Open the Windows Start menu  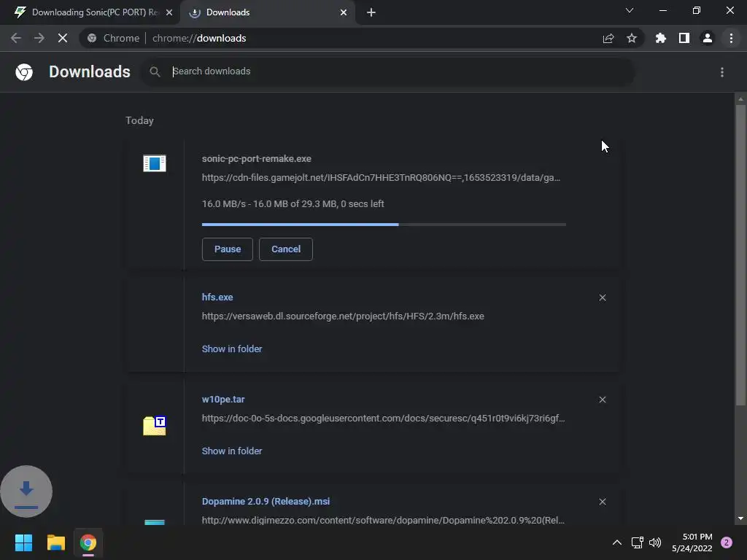23,542
